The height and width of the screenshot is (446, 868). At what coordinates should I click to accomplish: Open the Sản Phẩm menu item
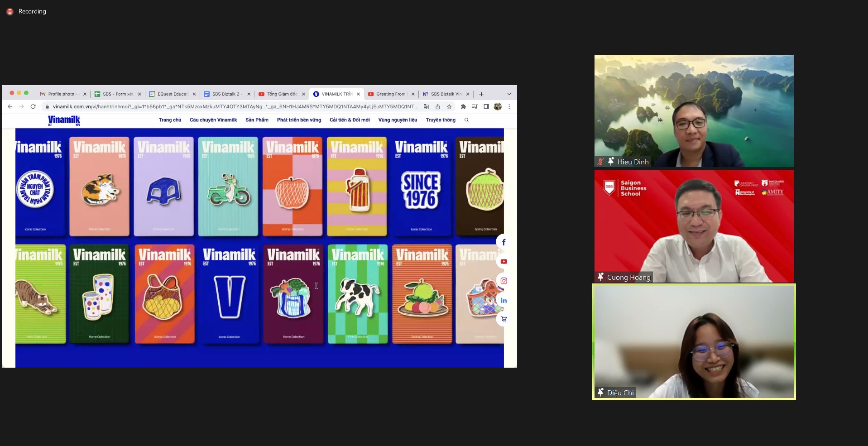click(257, 120)
